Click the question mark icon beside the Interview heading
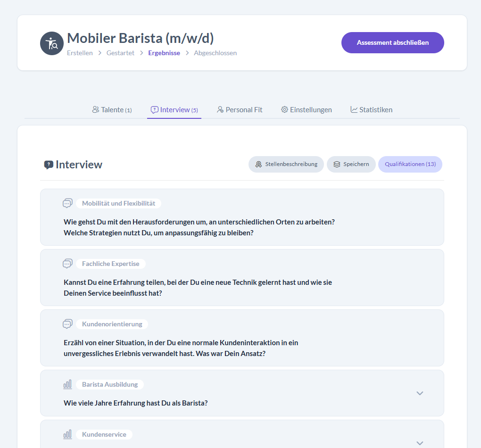 pyautogui.click(x=49, y=165)
